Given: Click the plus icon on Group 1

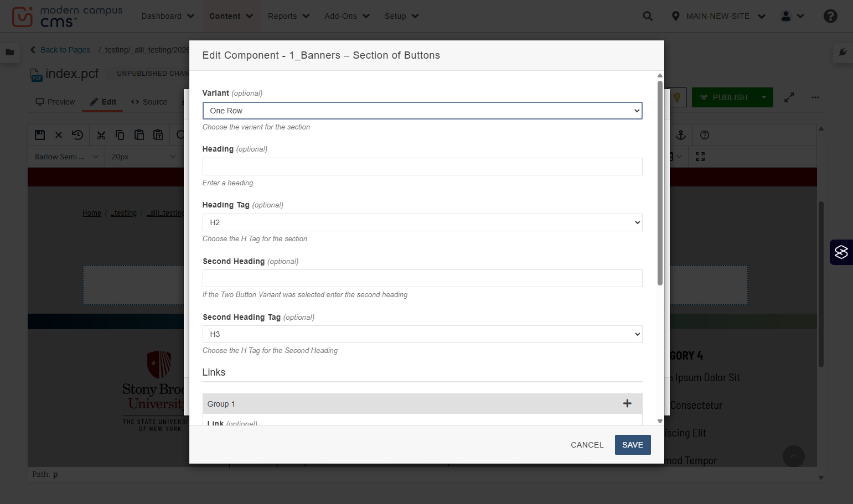Looking at the screenshot, I should [627, 403].
